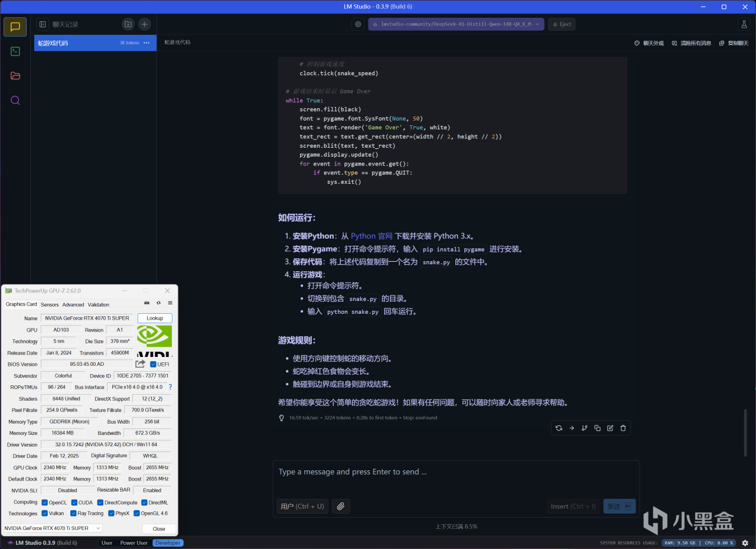Toggle the PhysX checkbox

111,514
